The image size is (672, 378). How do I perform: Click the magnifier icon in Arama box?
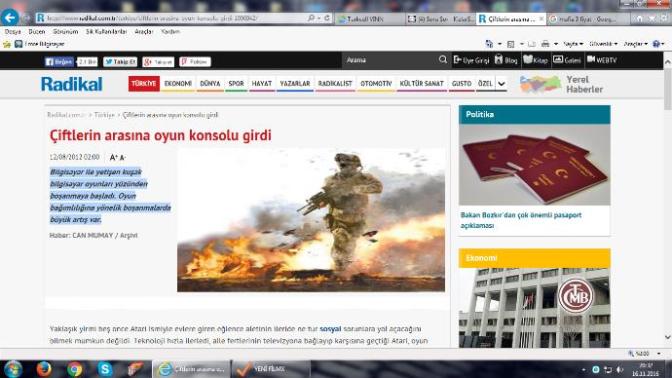coord(443,60)
